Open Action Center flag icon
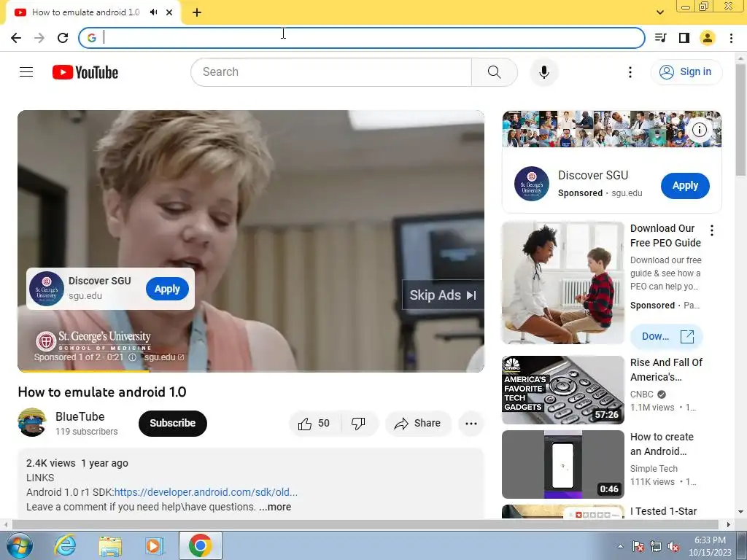The height and width of the screenshot is (560, 747). 638,547
